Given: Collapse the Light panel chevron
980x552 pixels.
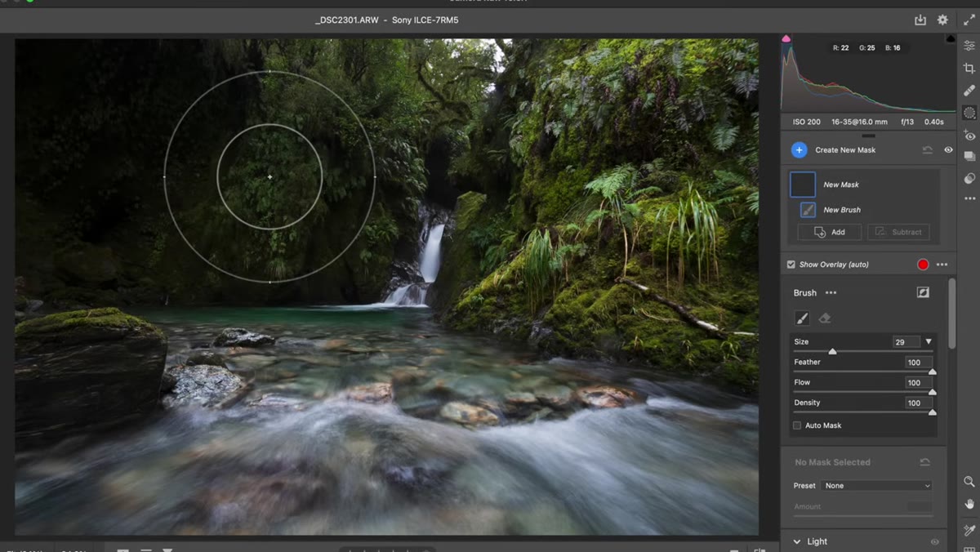Looking at the screenshot, I should click(x=797, y=541).
